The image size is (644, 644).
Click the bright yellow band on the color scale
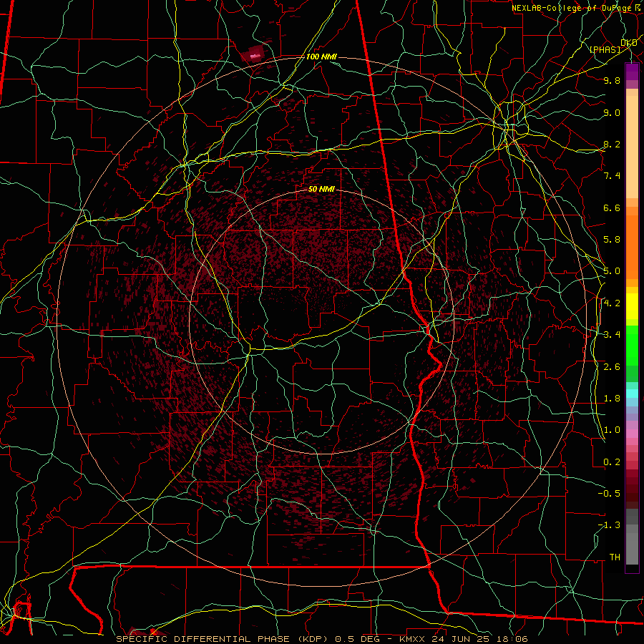[632, 306]
